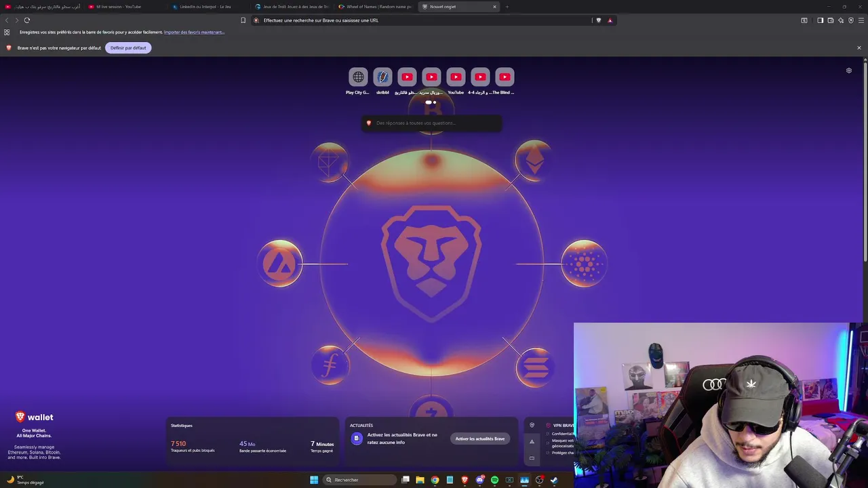Click the Rewards triangle widget icon
This screenshot has height=488, width=868.
pos(532,441)
